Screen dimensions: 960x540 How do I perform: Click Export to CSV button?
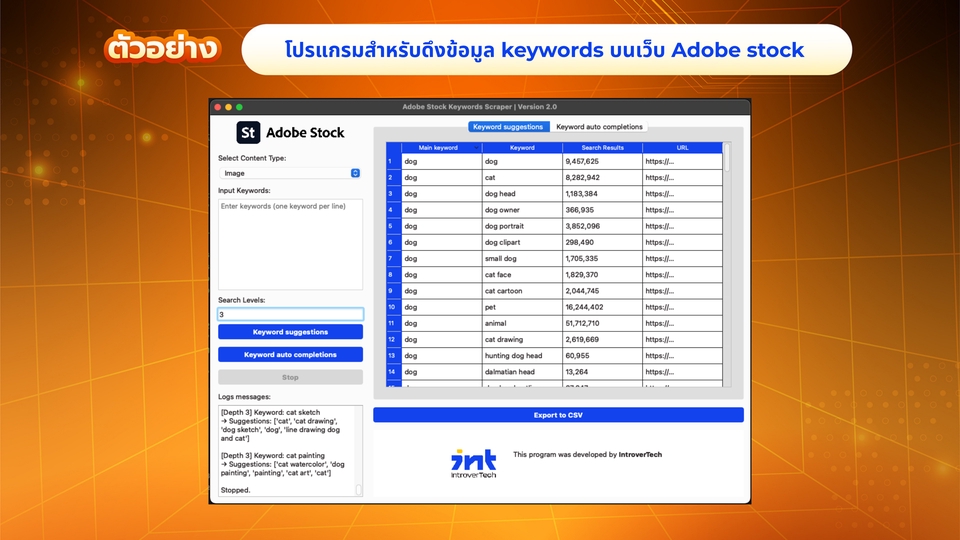tap(558, 415)
